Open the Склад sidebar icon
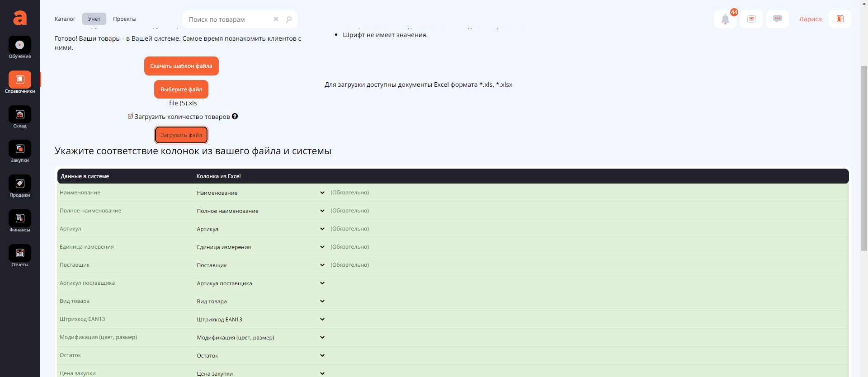 click(x=20, y=117)
